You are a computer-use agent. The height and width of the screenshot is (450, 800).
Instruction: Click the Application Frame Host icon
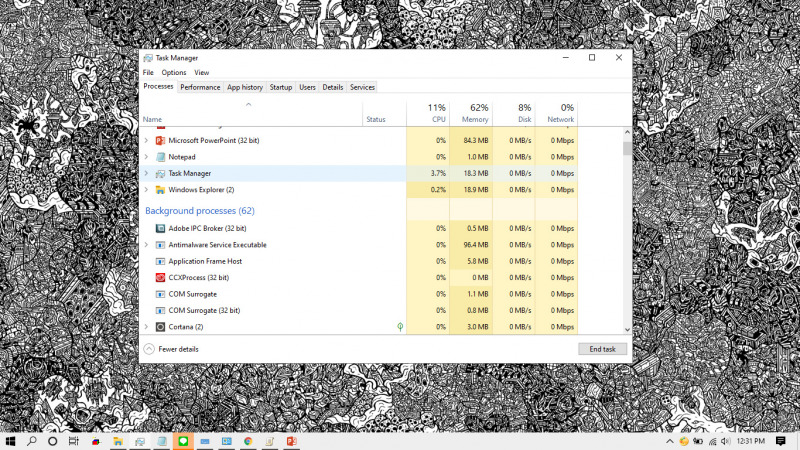coord(160,261)
